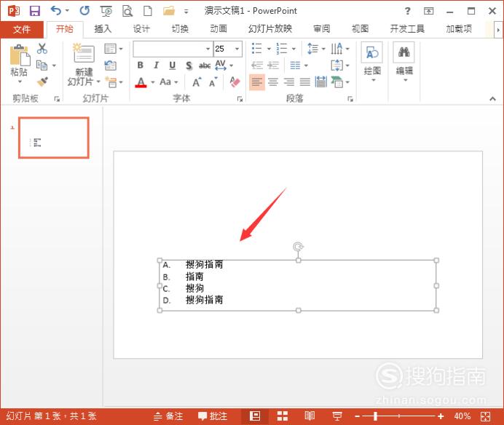
Task: Open Drawing tools group icon
Action: 372,52
